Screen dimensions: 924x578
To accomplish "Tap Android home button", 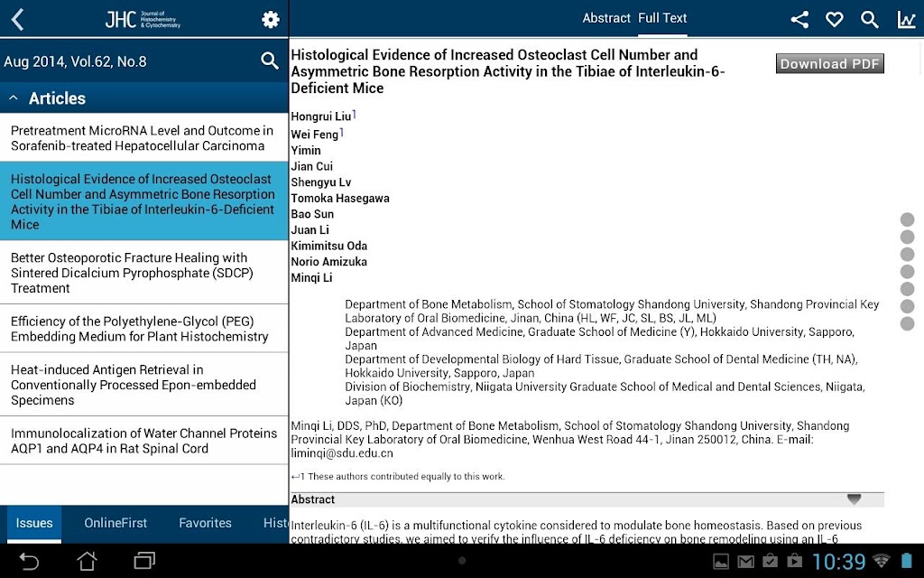I will coord(88,561).
